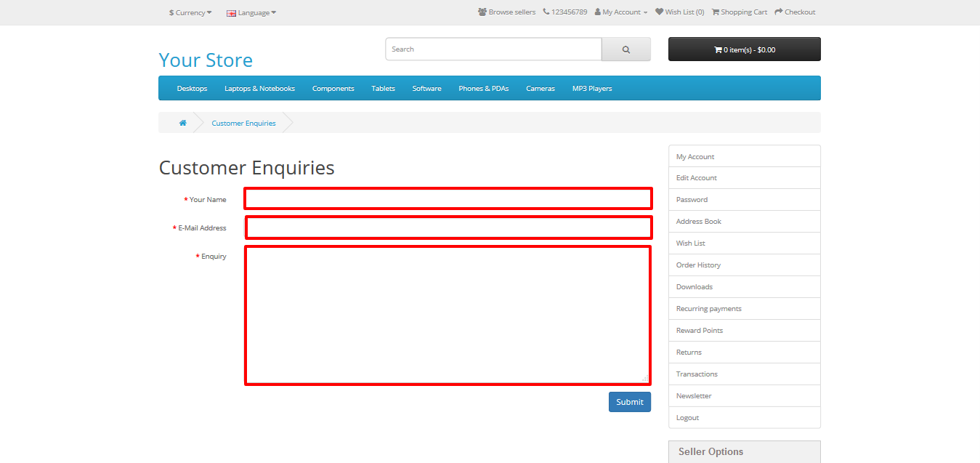Open the cart 0 item(s) - $0.00 button
This screenshot has width=980, height=463.
[x=745, y=49]
